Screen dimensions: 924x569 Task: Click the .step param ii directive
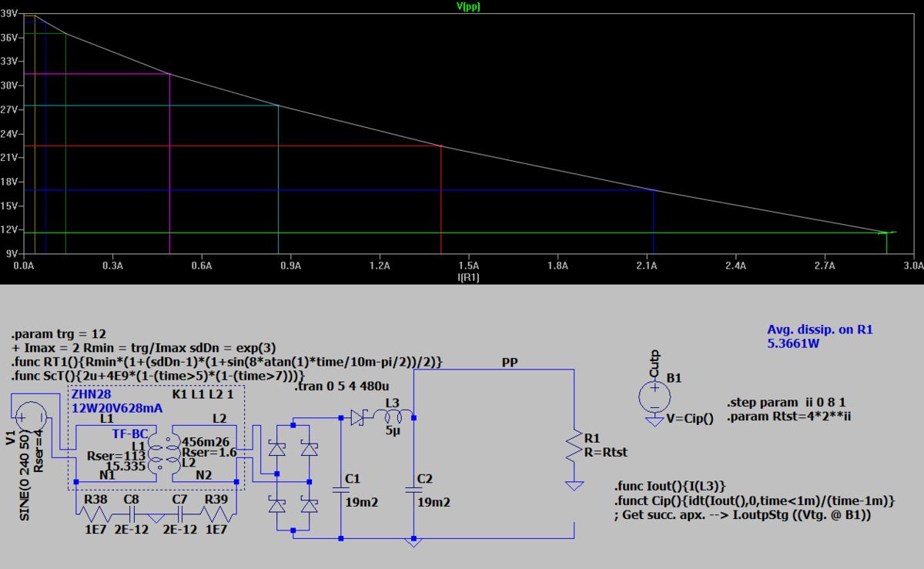(x=778, y=403)
